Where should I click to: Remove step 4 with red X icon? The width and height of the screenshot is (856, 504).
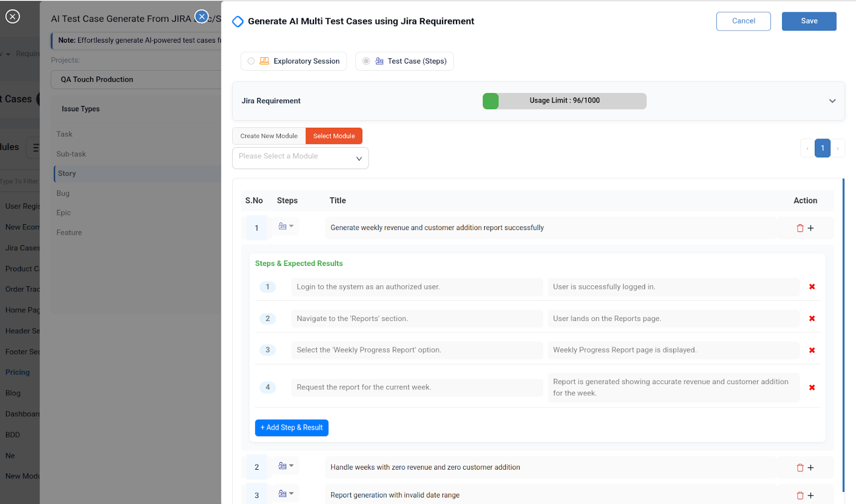pos(812,387)
